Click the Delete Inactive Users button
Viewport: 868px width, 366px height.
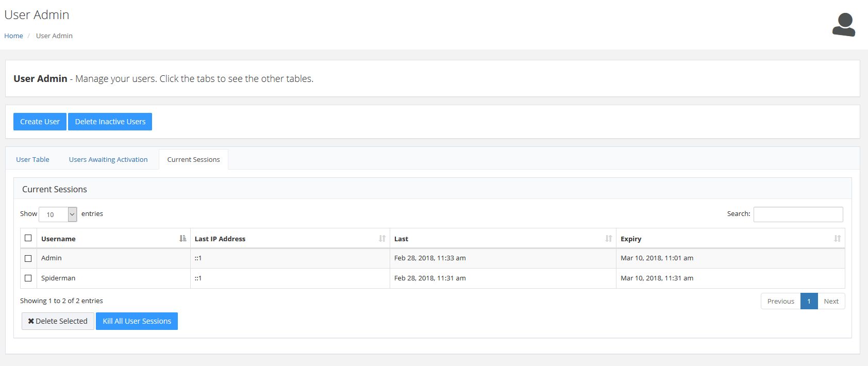[x=110, y=122]
